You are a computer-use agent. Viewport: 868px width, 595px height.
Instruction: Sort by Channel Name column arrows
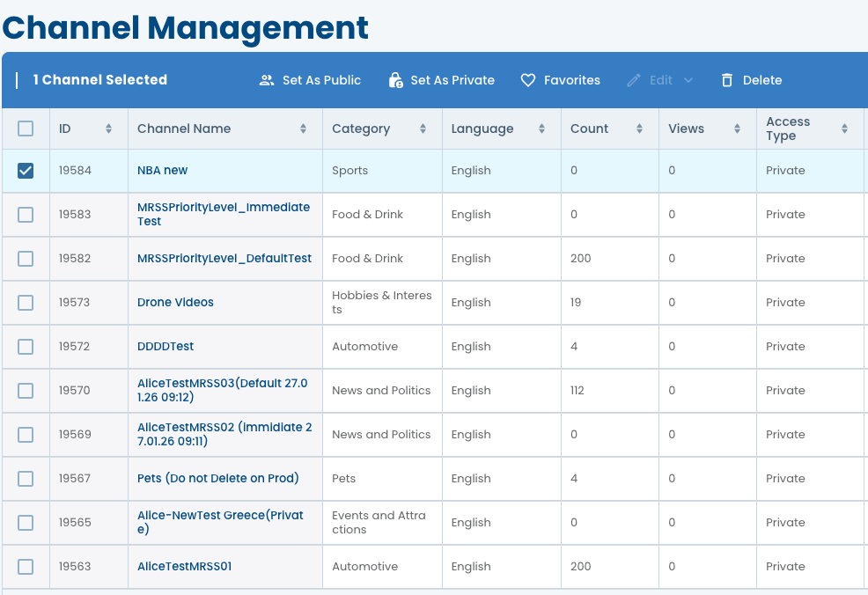(x=303, y=129)
